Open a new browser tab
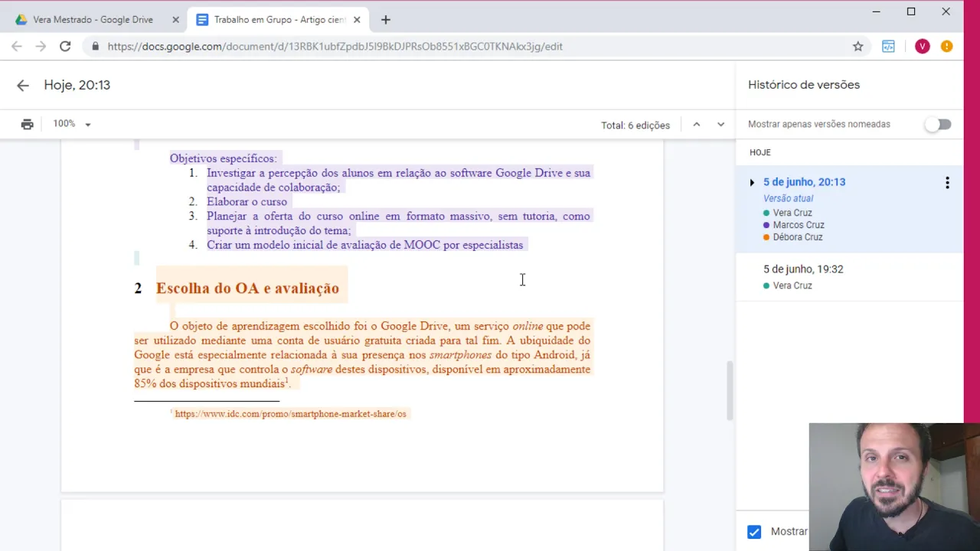 coord(386,20)
